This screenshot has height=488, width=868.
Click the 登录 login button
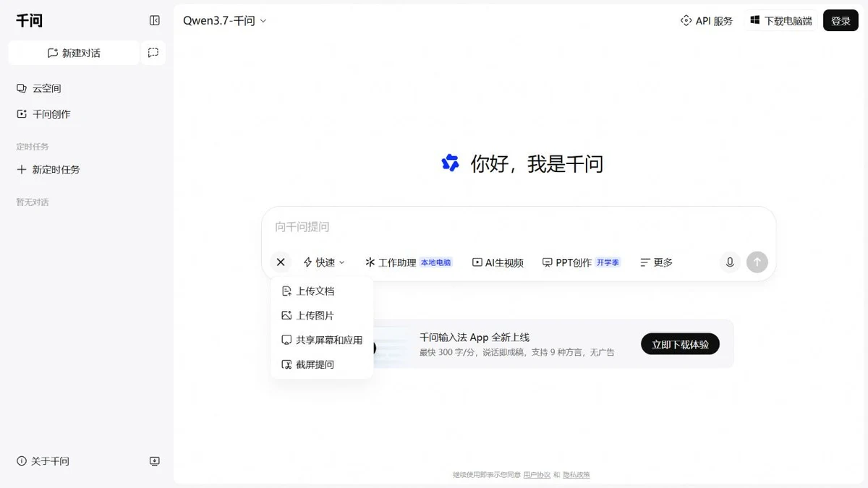point(841,21)
